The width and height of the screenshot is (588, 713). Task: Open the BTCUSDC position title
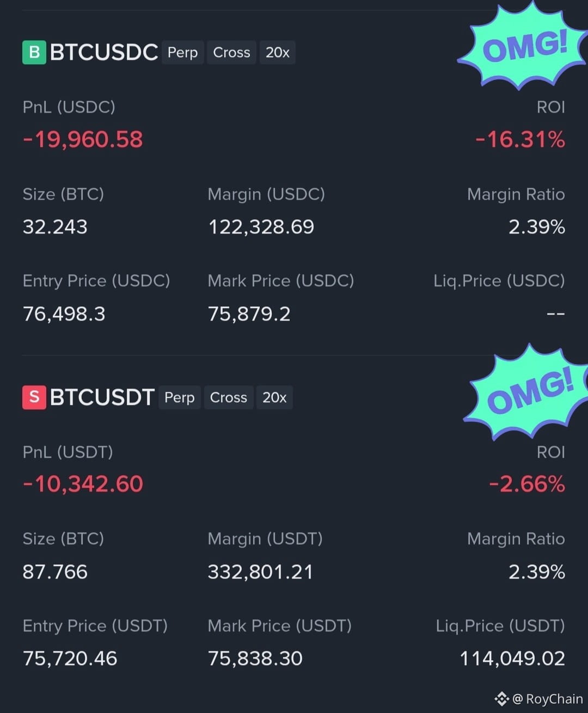104,52
